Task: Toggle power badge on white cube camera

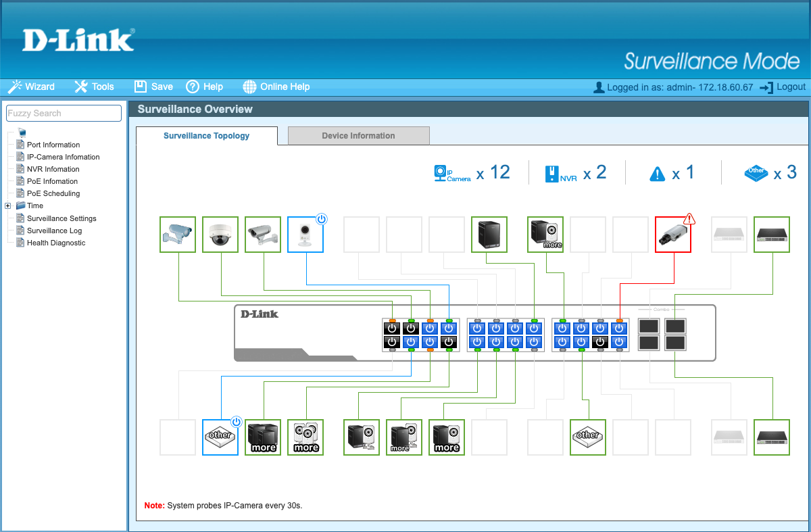Action: 322,219
